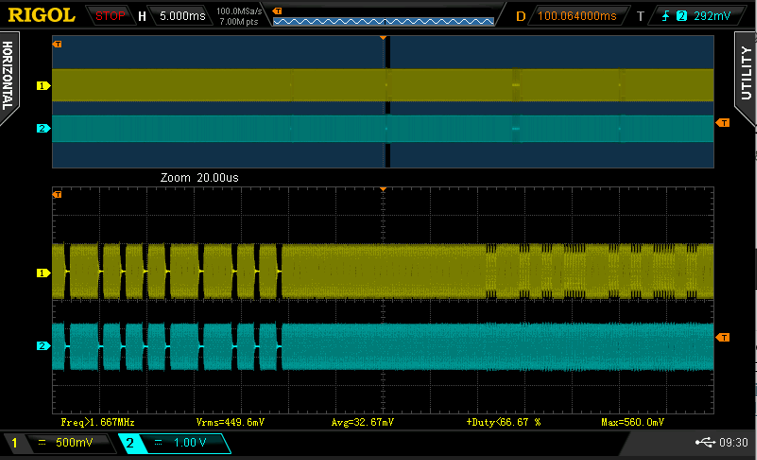
Task: Click the USB connection status icon
Action: (705, 442)
